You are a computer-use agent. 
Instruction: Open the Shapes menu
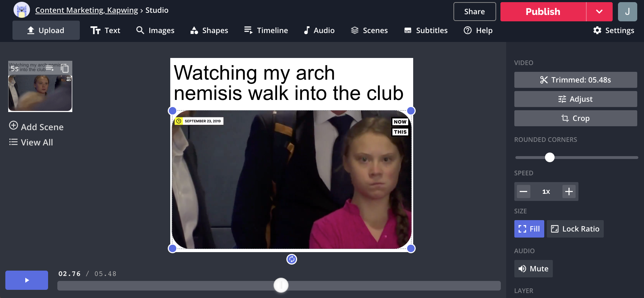[209, 31]
